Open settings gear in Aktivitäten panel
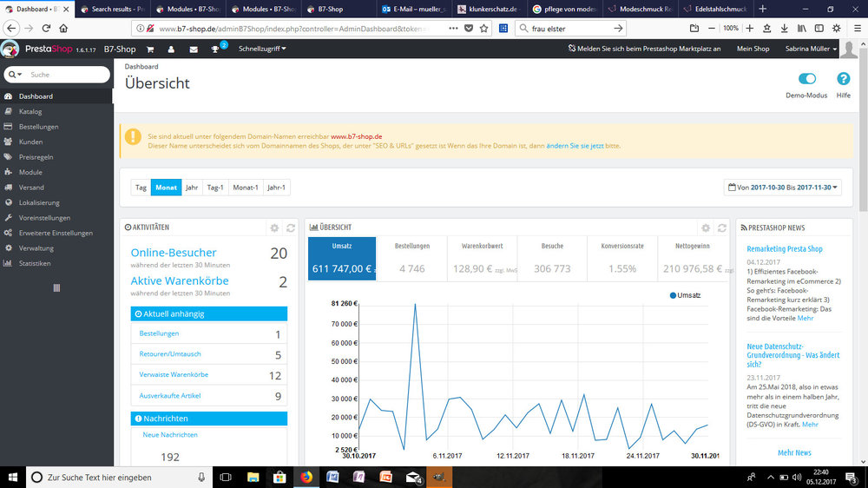The height and width of the screenshot is (488, 868). (x=274, y=228)
